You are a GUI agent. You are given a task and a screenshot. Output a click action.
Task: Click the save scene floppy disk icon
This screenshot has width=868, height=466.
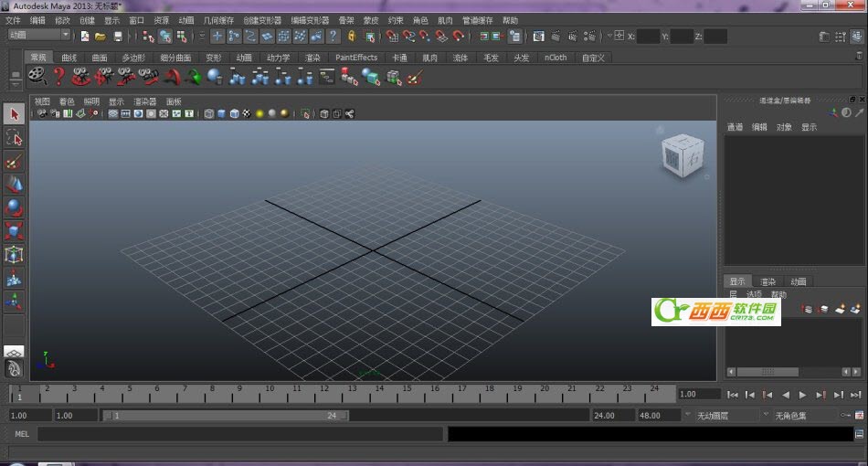[x=117, y=37]
